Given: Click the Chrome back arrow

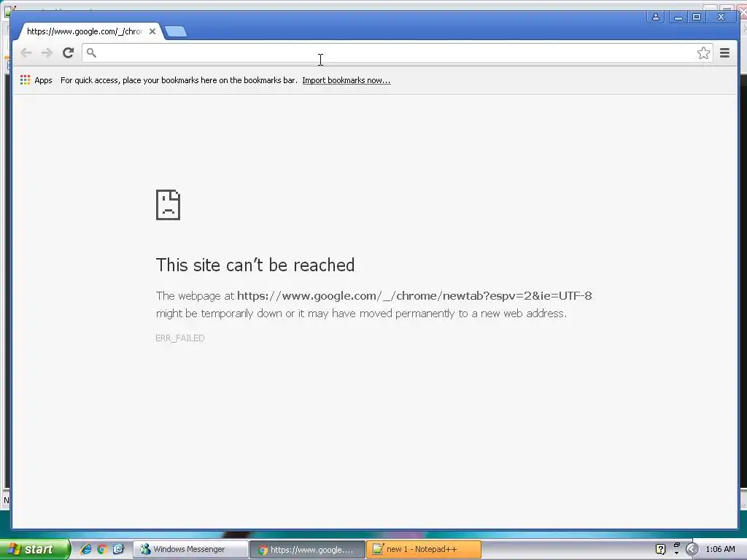Looking at the screenshot, I should 26,52.
